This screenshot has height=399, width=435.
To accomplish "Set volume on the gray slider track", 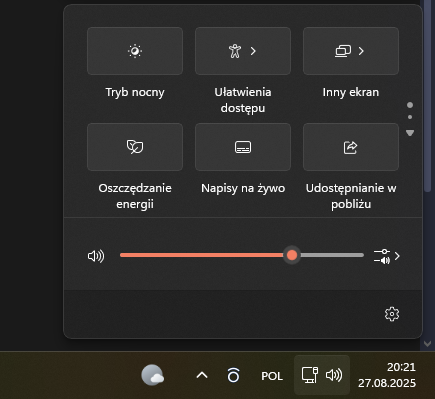I will click(332, 255).
